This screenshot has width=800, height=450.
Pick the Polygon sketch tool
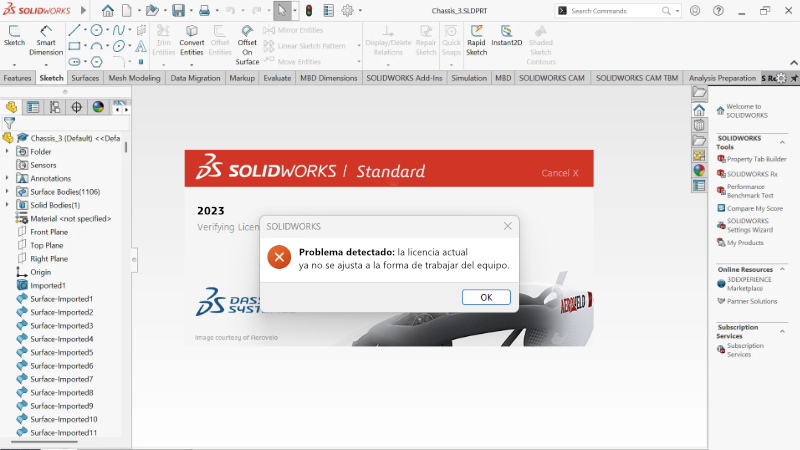tap(96, 62)
